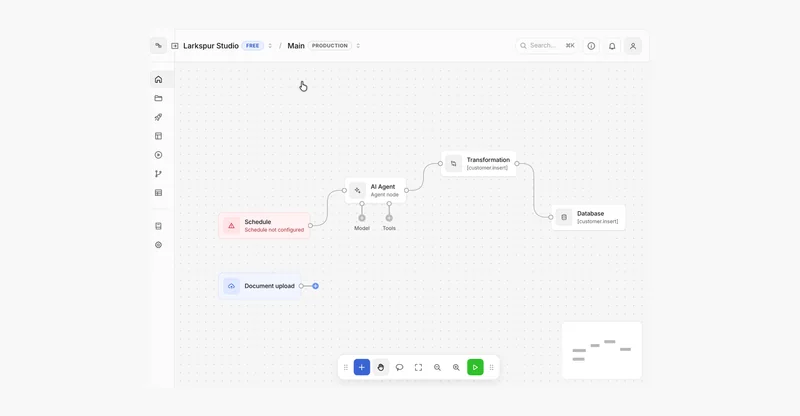Click the Search field
800x416 pixels.
[x=546, y=46]
